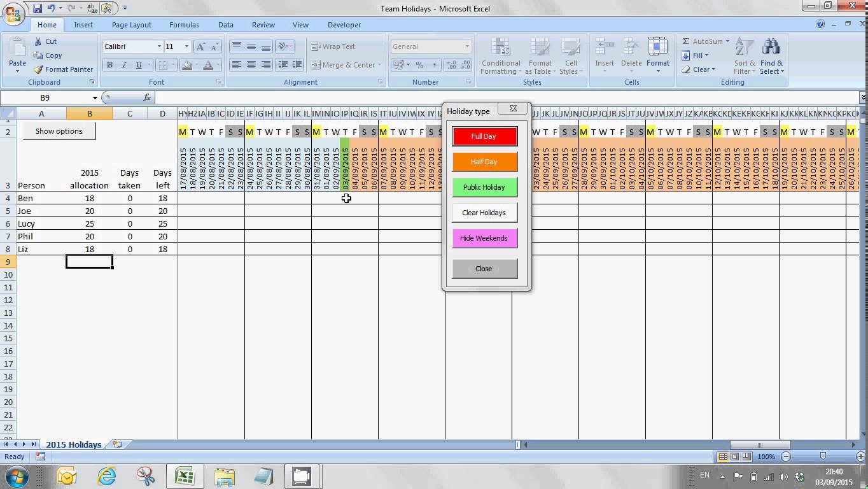Switch to the Formulas ribbon tab
The image size is (868, 489).
click(x=184, y=25)
